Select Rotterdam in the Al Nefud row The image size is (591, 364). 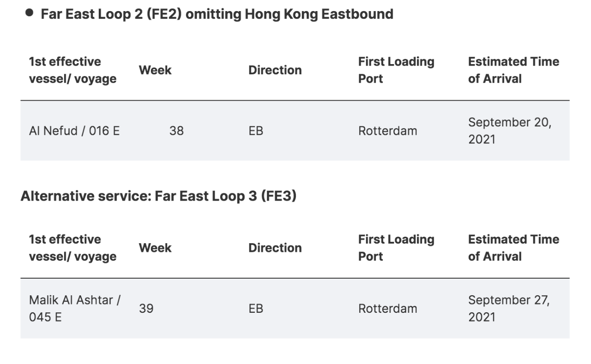[387, 131]
